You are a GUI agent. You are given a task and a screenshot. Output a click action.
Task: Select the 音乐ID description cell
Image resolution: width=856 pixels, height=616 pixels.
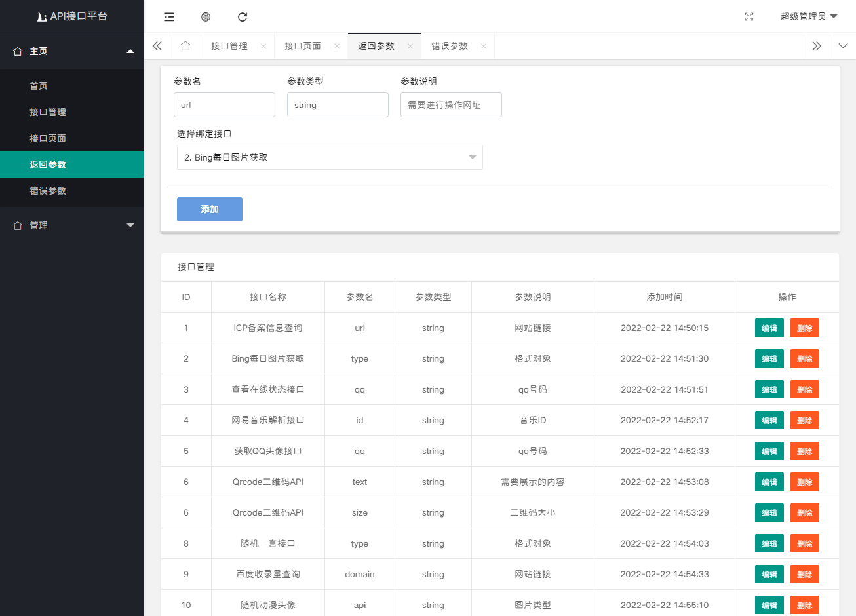click(533, 420)
